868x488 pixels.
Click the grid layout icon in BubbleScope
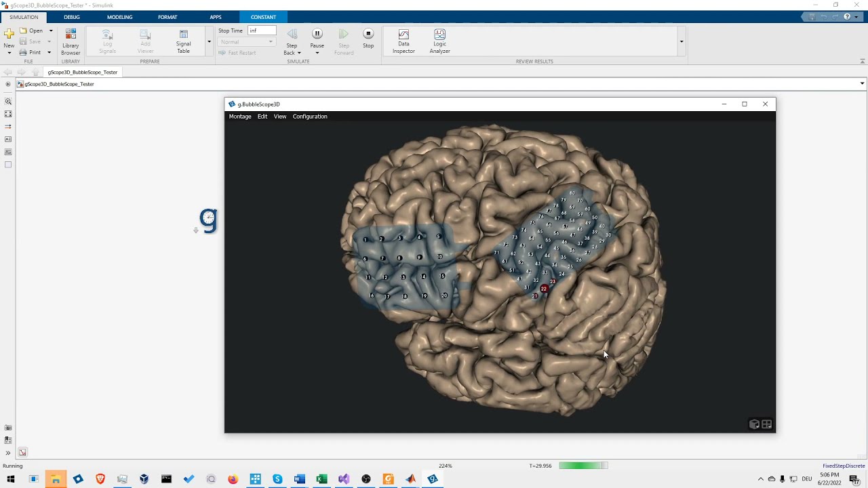[767, 424]
